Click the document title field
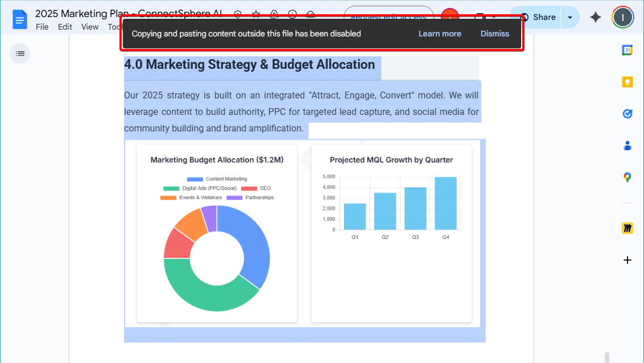This screenshot has width=644, height=363. pos(129,14)
